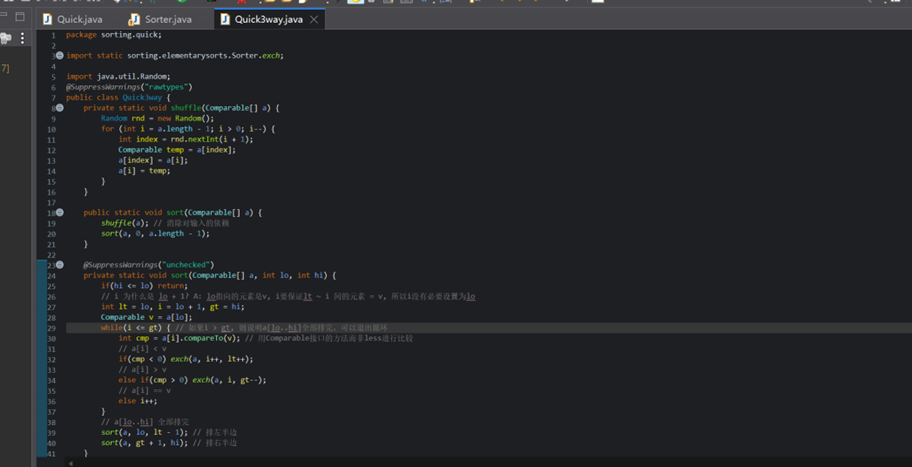Click the horizontal scrollbar's left arrow
912x467 pixels.
(x=71, y=464)
